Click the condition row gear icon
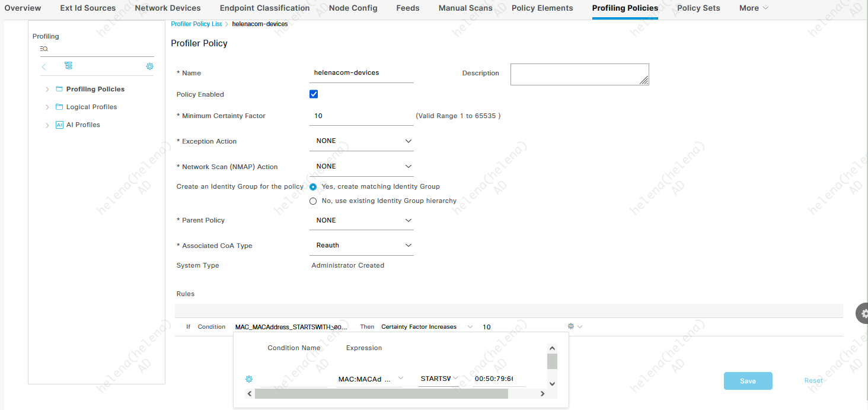 tap(249, 379)
